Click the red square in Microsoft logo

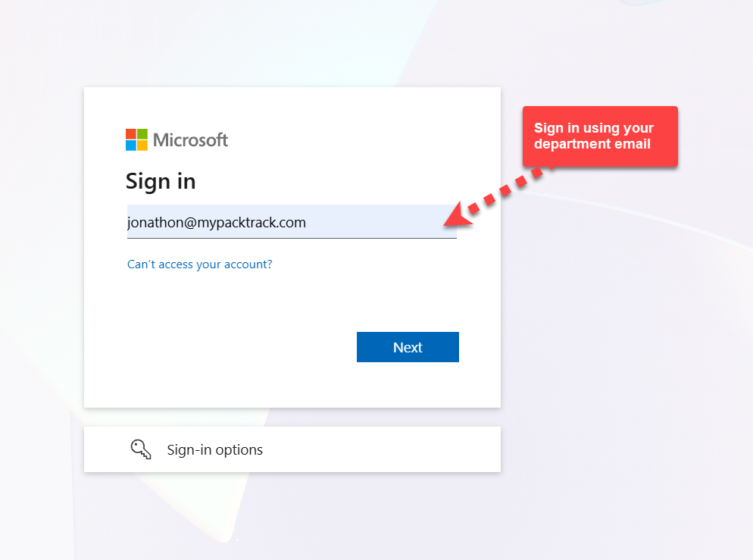(x=131, y=134)
